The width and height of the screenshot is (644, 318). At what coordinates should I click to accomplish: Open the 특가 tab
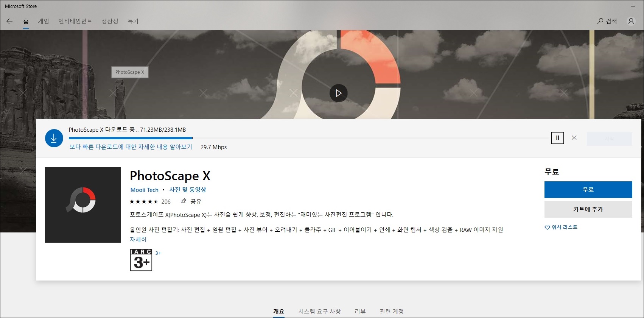(133, 21)
